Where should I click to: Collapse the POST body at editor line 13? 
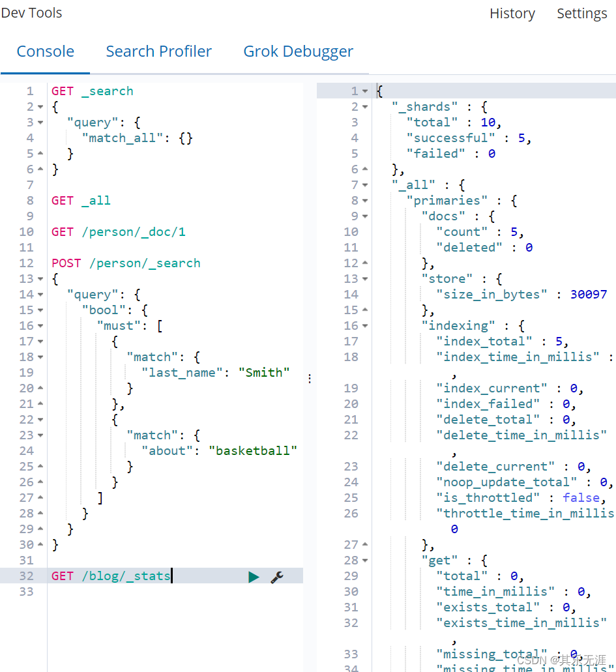(40, 279)
